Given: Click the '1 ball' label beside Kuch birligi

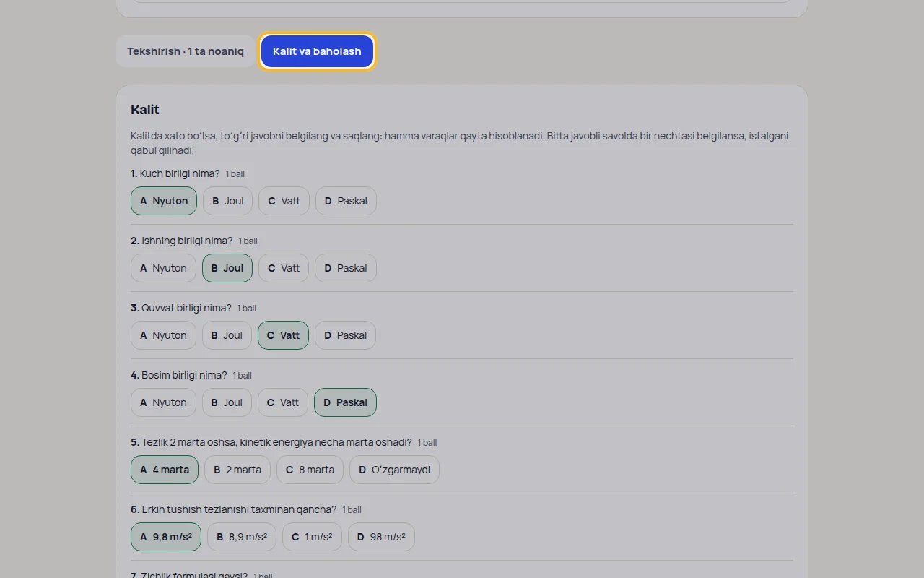Looking at the screenshot, I should (x=235, y=174).
